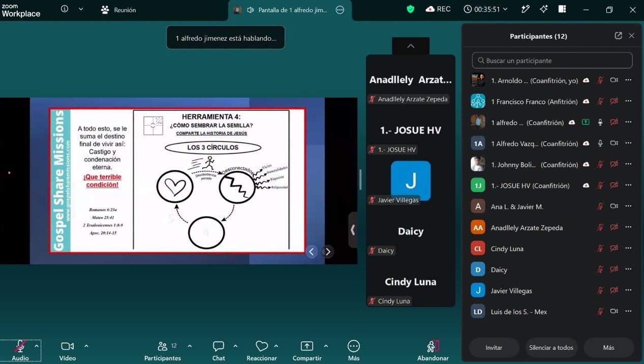Toggle microphone icon for Javier Villegas row
Viewport: 644px width, 364px height.
(x=600, y=291)
